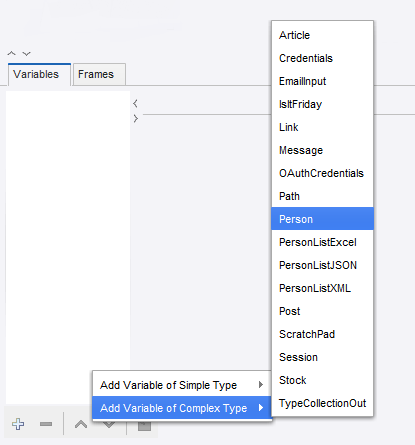Select Post type
Screen dimensions: 415x445
322,311
